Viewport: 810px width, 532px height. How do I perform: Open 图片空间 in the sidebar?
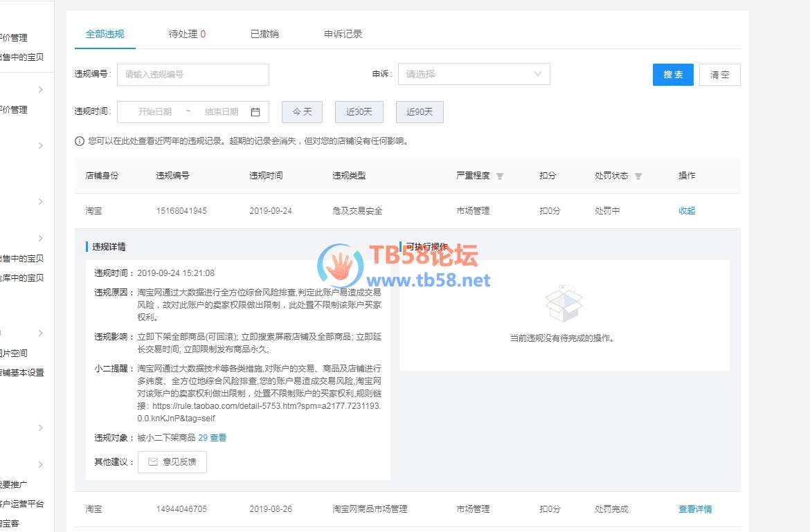coord(14,353)
